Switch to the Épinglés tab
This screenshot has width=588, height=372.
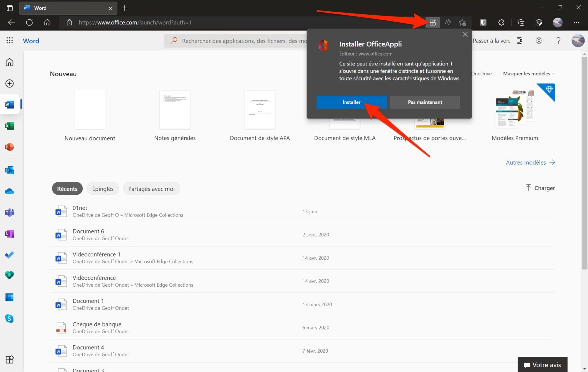[x=103, y=188]
